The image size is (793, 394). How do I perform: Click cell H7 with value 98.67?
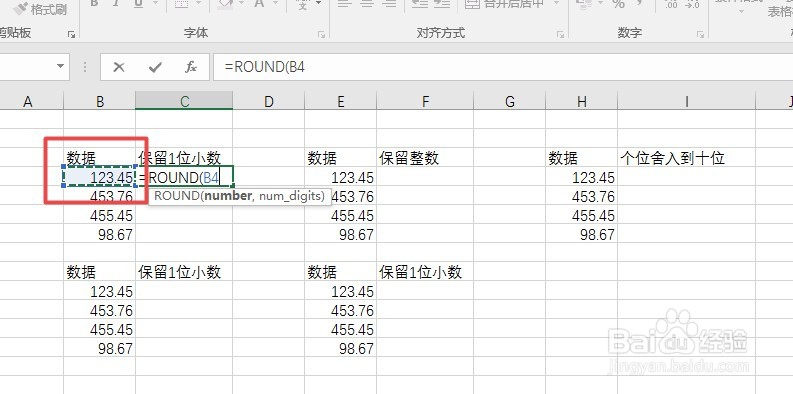(x=582, y=234)
